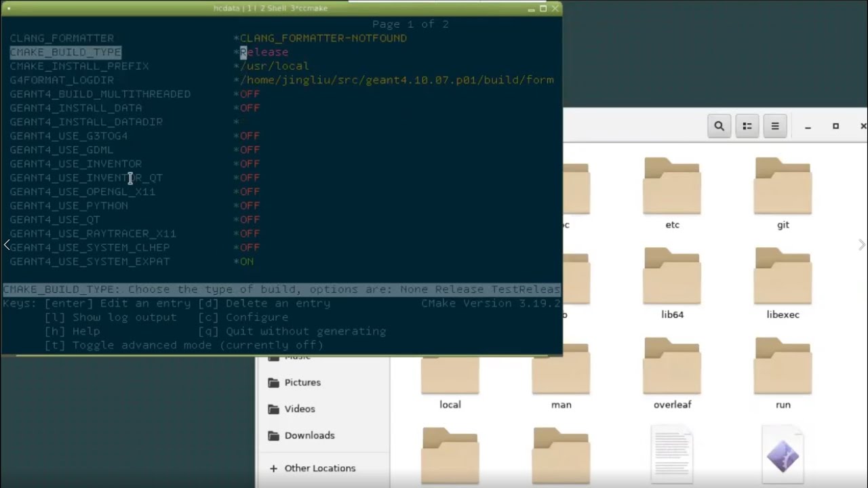868x488 pixels.
Task: Click the search icon in the file manager
Action: pyautogui.click(x=719, y=126)
